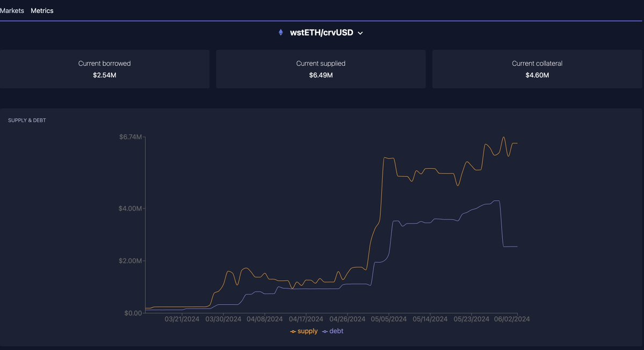Expand the market selector chevron arrow
The height and width of the screenshot is (350, 644).
360,33
